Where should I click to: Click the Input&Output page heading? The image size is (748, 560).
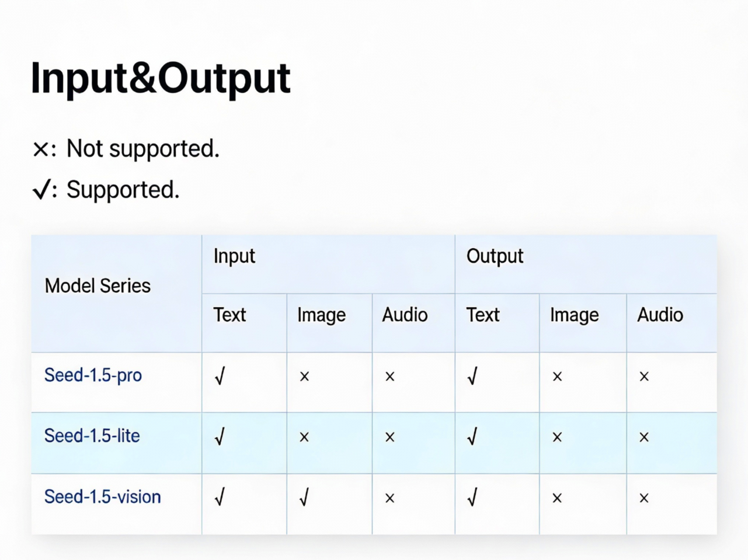click(x=161, y=78)
